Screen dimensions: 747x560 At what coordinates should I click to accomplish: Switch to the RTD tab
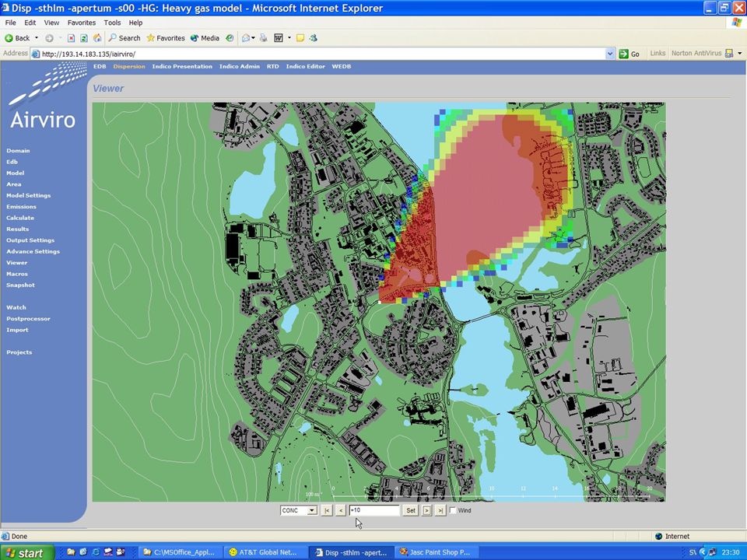[x=273, y=66]
